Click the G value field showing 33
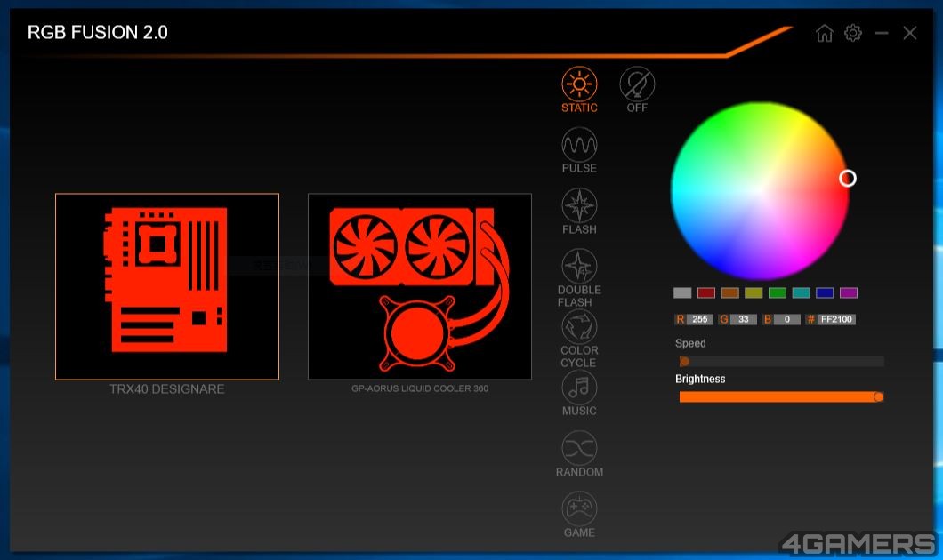 pyautogui.click(x=744, y=319)
